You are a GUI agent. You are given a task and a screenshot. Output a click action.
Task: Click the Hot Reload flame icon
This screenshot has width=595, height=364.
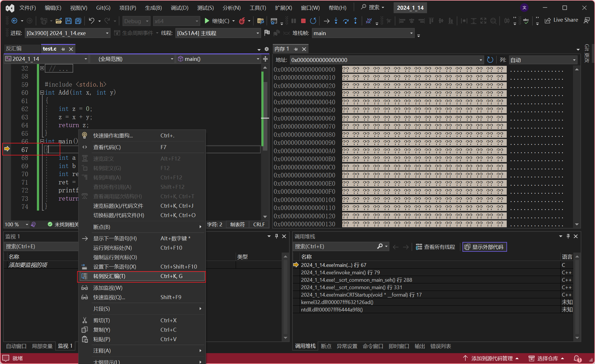click(x=242, y=21)
